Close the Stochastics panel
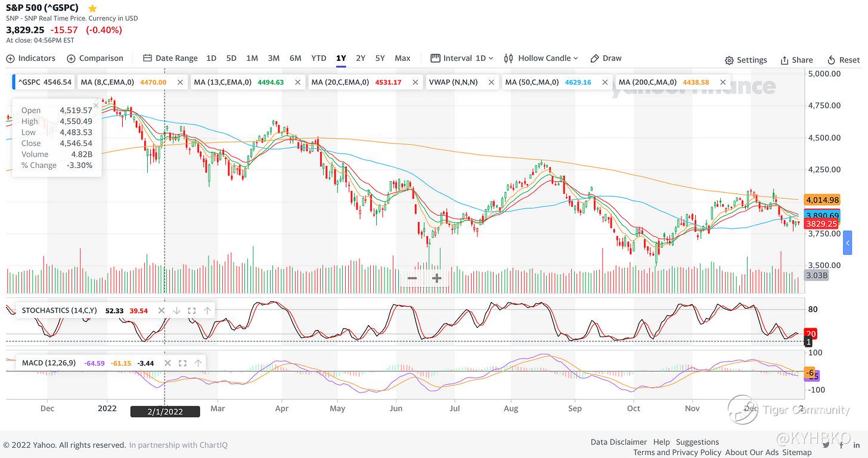This screenshot has width=868, height=458. [161, 310]
